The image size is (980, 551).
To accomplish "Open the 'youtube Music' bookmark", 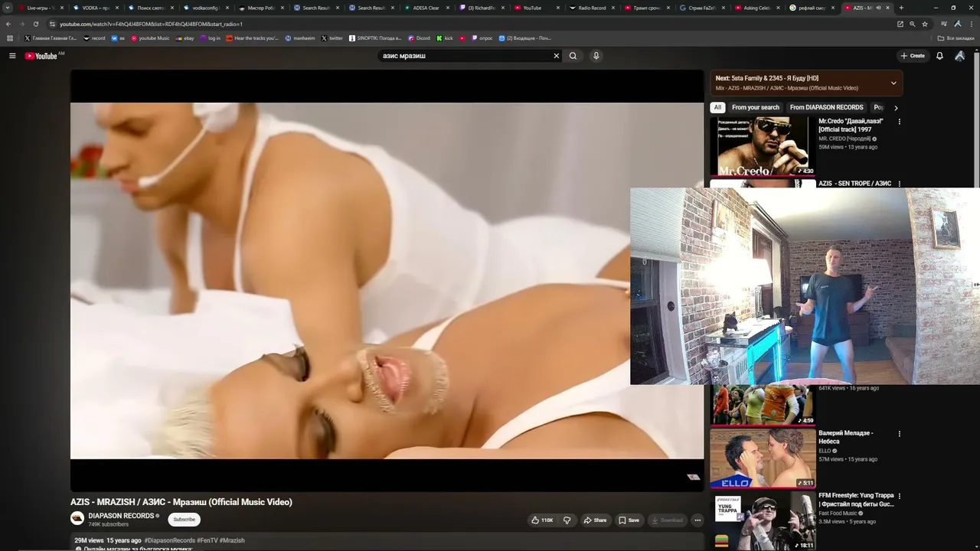I will (150, 38).
